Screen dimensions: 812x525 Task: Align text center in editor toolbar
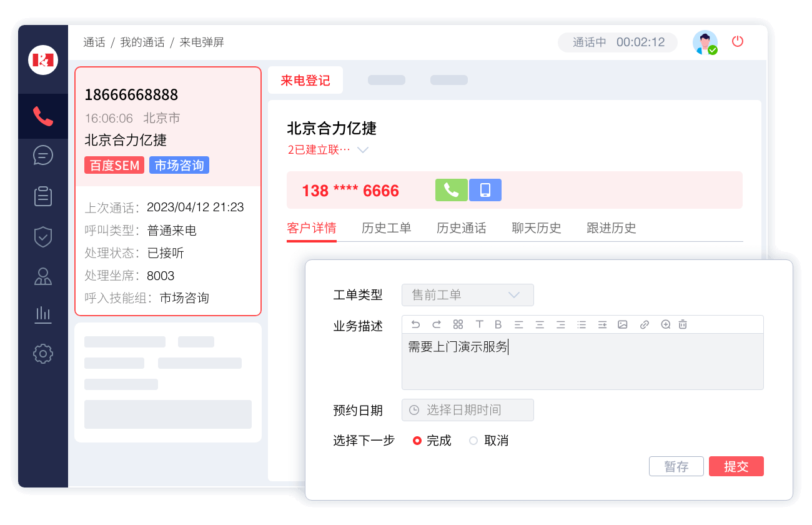pos(540,324)
